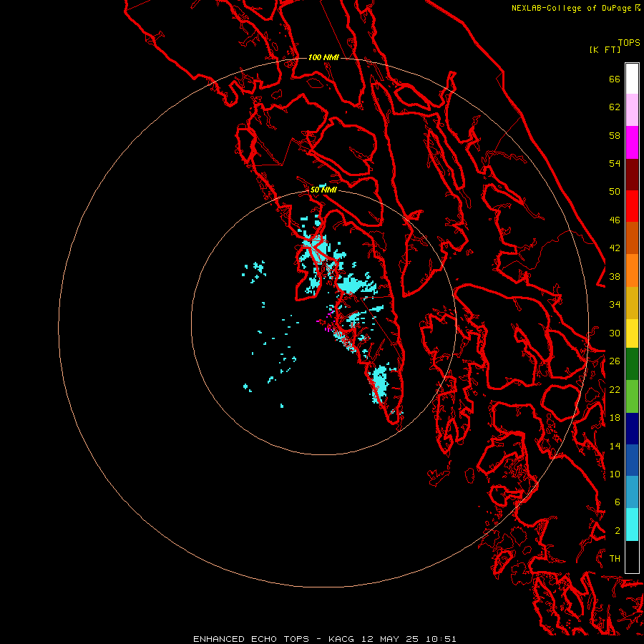Click the 6 legend value
644x644 pixels.
click(618, 502)
